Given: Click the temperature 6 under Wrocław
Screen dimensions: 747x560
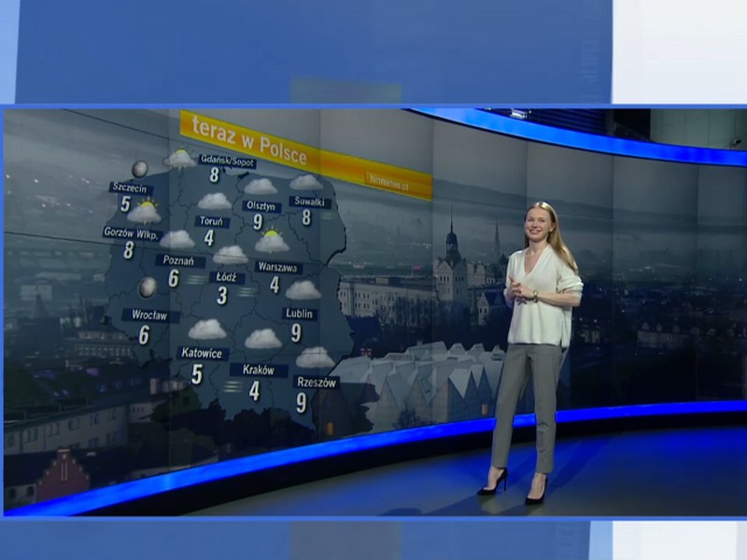Looking at the screenshot, I should coord(144,335).
